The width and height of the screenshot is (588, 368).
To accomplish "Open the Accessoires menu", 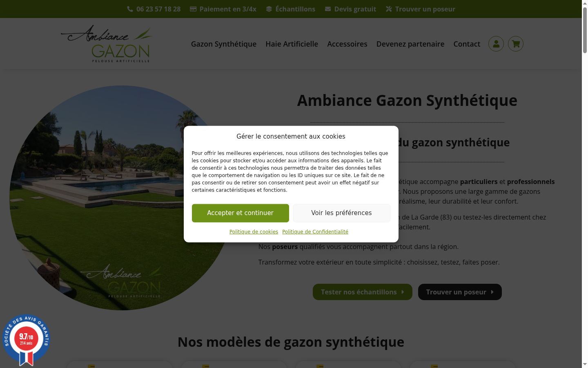I will tap(347, 44).
